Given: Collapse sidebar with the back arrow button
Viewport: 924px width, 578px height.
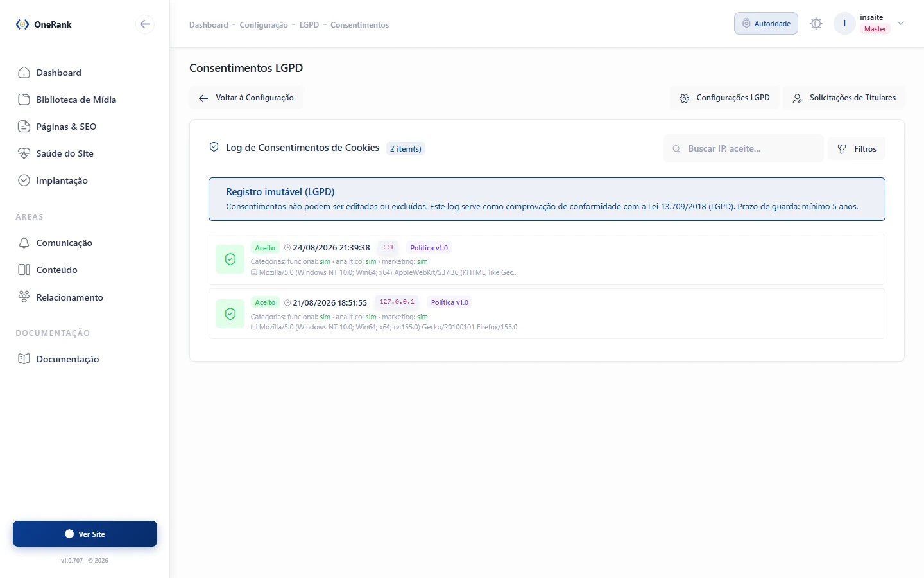Looking at the screenshot, I should pyautogui.click(x=145, y=24).
